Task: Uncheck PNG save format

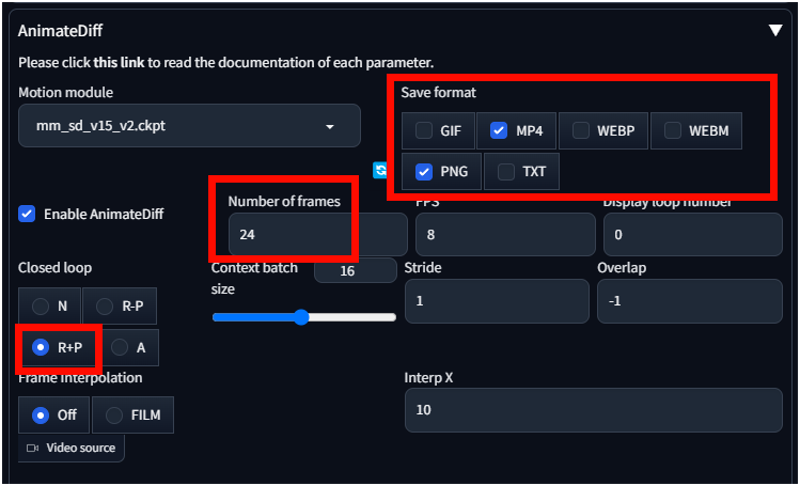Action: tap(423, 171)
